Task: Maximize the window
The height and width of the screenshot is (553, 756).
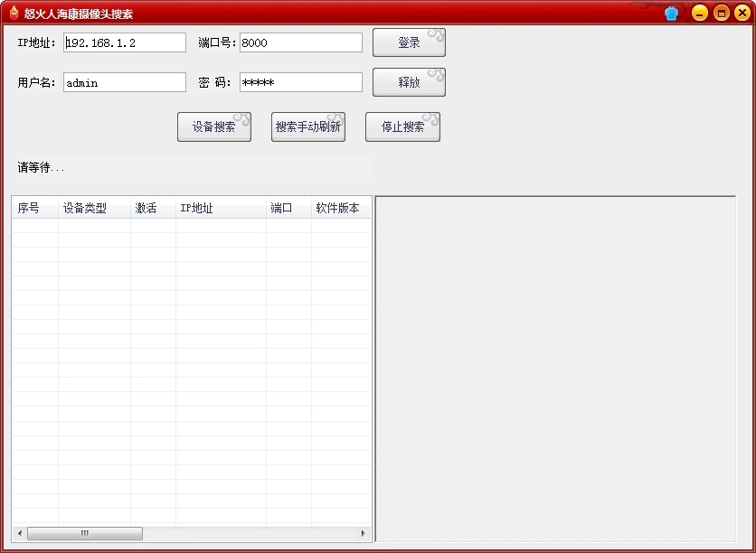Action: [x=722, y=13]
